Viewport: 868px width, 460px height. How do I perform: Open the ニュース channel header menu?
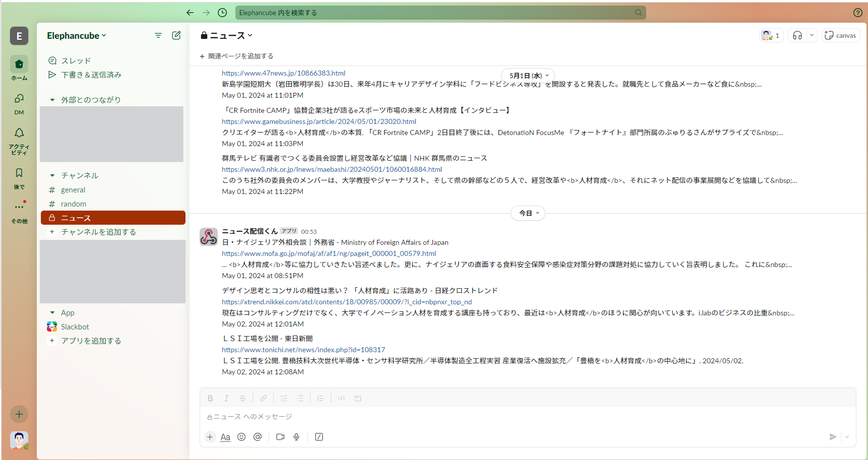227,35
